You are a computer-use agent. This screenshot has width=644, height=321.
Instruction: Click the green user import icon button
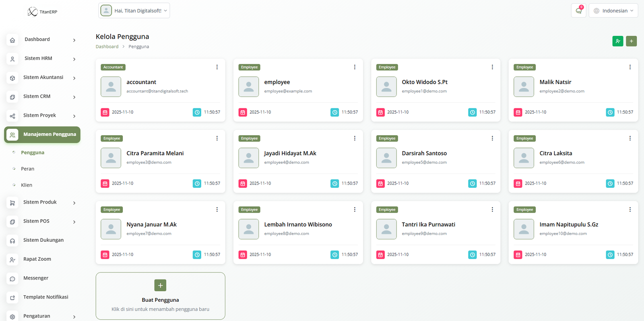tap(617, 41)
